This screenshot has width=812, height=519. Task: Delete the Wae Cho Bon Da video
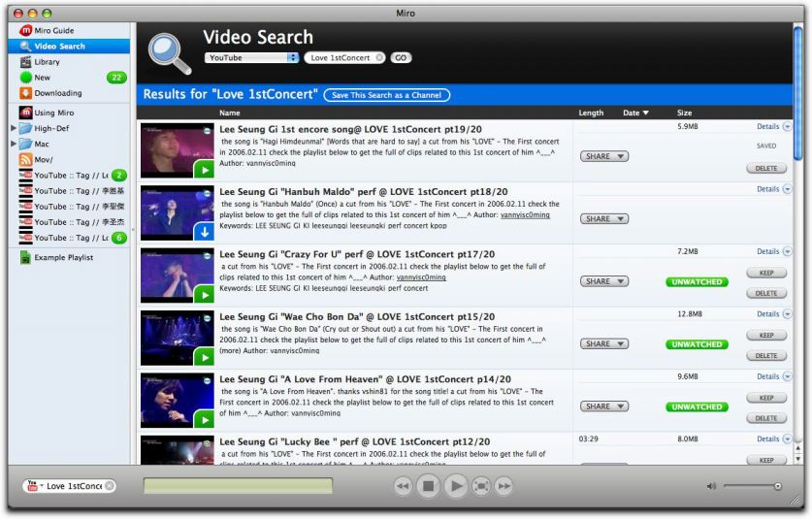[x=766, y=356]
